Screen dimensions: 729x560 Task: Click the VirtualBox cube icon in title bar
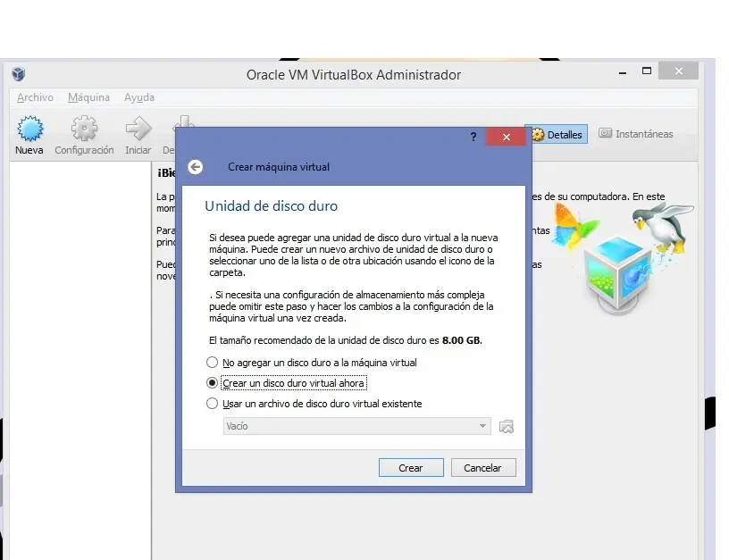(x=19, y=74)
